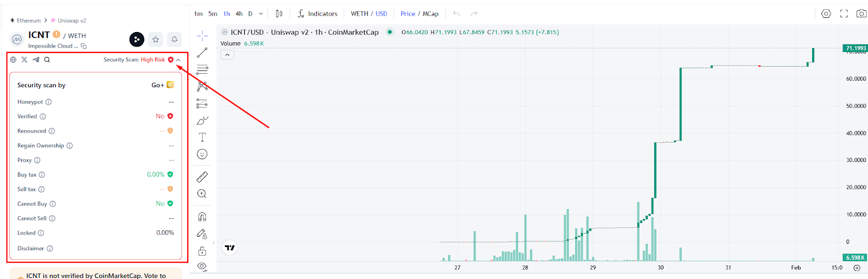Click the High Risk security scan label

(153, 60)
